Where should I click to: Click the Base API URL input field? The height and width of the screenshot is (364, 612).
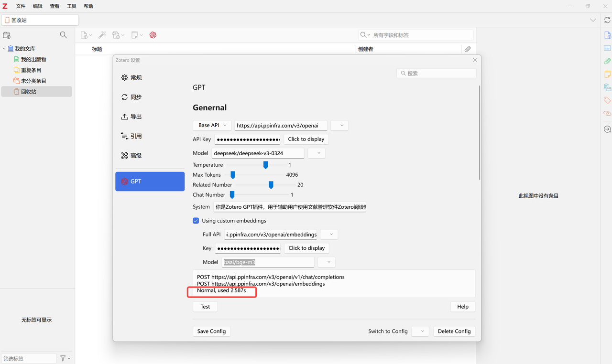click(281, 125)
